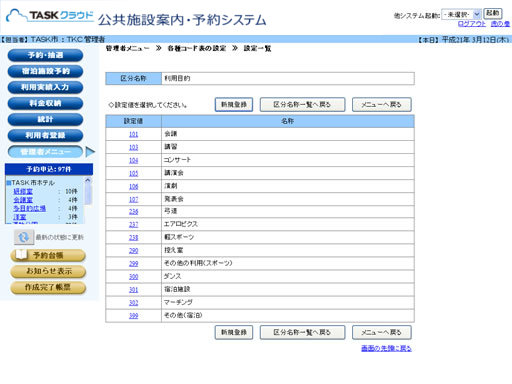Click the 予約申込:97件 header

pos(49,169)
